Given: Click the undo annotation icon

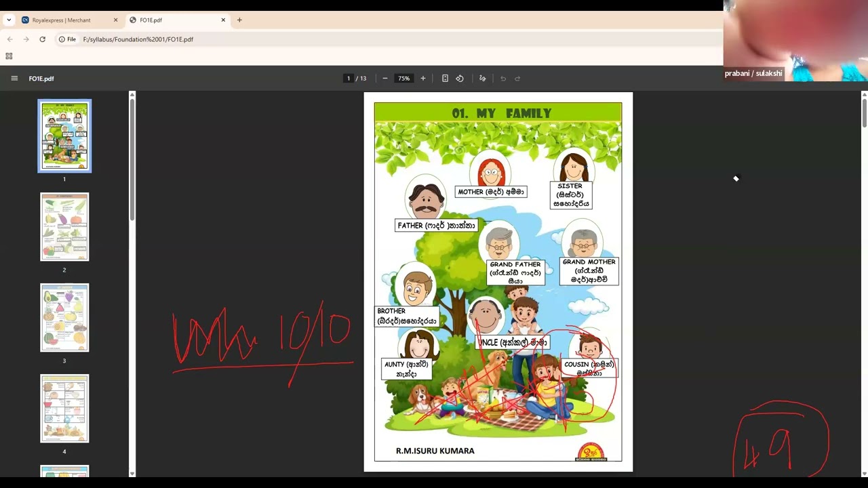Looking at the screenshot, I should 503,79.
